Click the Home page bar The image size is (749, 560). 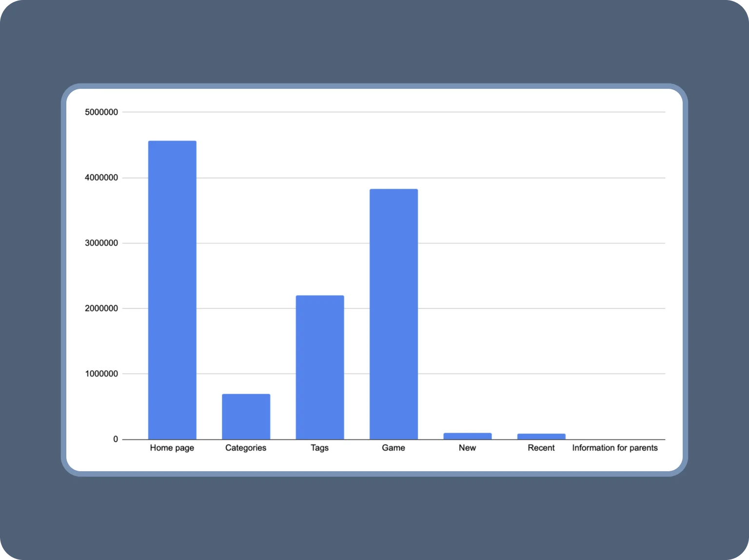coord(172,290)
